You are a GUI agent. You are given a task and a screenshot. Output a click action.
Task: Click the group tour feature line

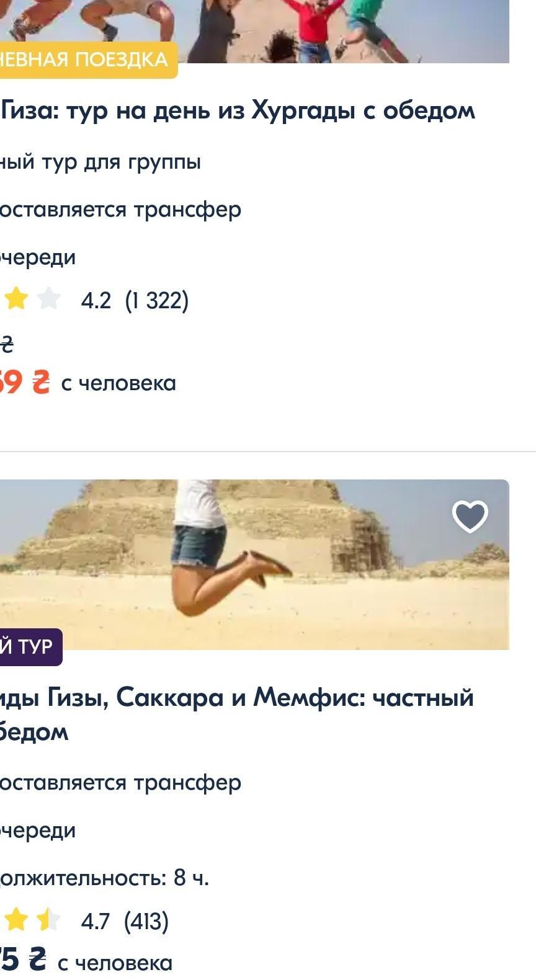100,163
